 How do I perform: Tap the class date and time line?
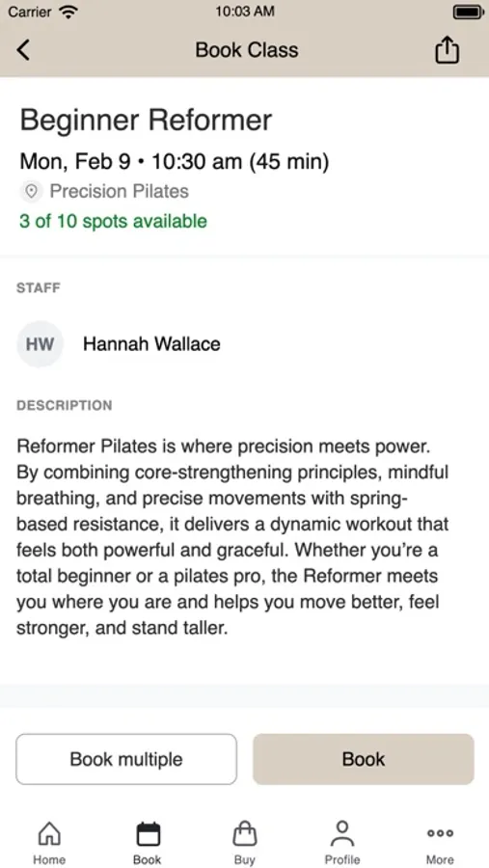tap(175, 162)
